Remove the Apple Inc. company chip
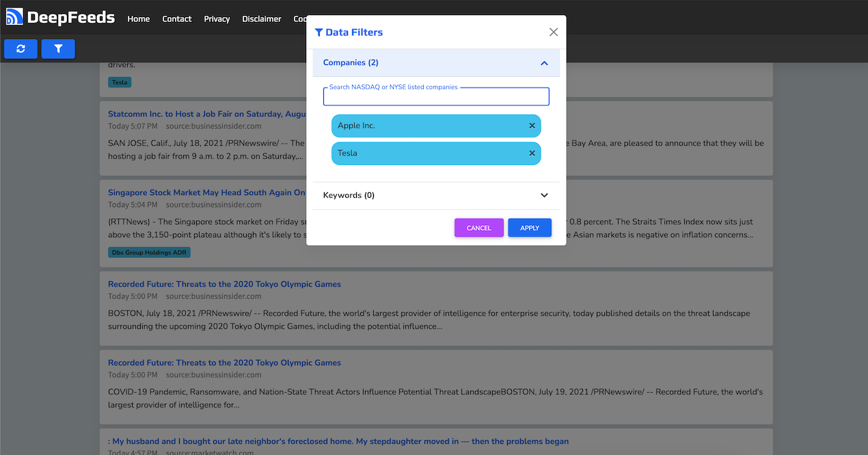Viewport: 868px width, 455px height. point(532,126)
